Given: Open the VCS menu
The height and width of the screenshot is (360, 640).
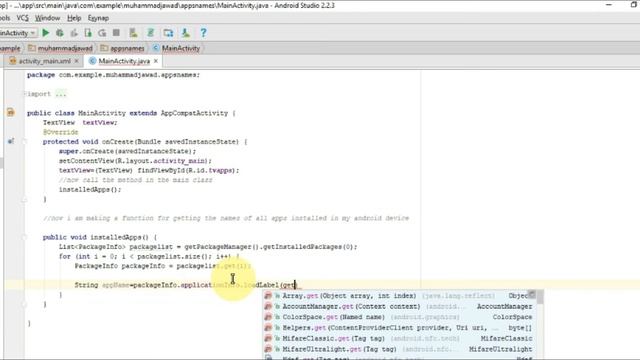Looking at the screenshot, I should (x=22, y=18).
